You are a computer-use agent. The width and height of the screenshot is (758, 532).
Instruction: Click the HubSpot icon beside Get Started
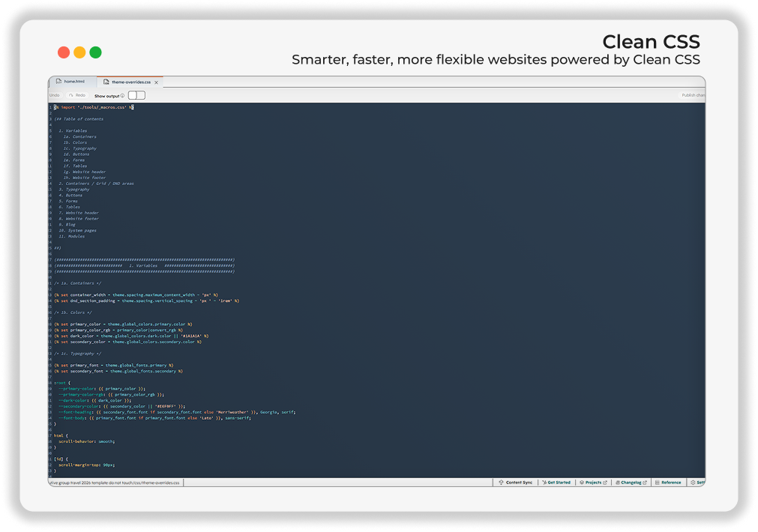[x=544, y=483]
